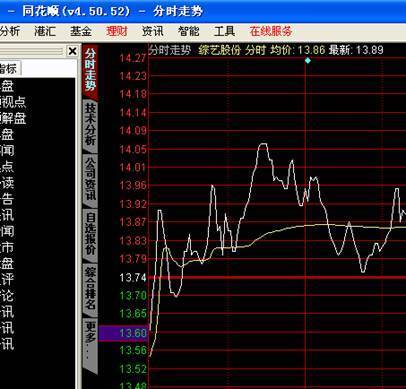Click the green 13.70 price label
This screenshot has width=406, height=389.
click(x=133, y=295)
